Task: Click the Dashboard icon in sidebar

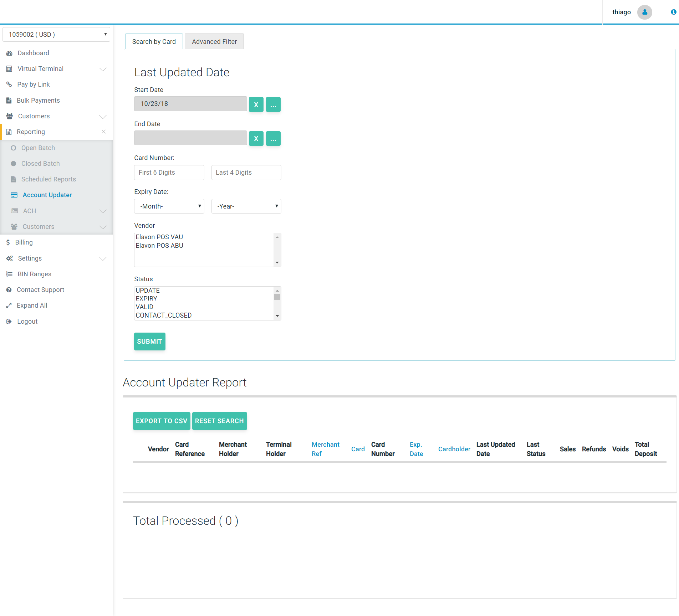Action: pos(9,53)
